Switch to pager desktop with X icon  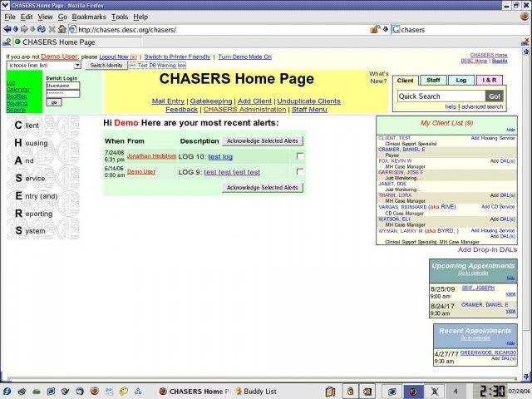(x=434, y=392)
